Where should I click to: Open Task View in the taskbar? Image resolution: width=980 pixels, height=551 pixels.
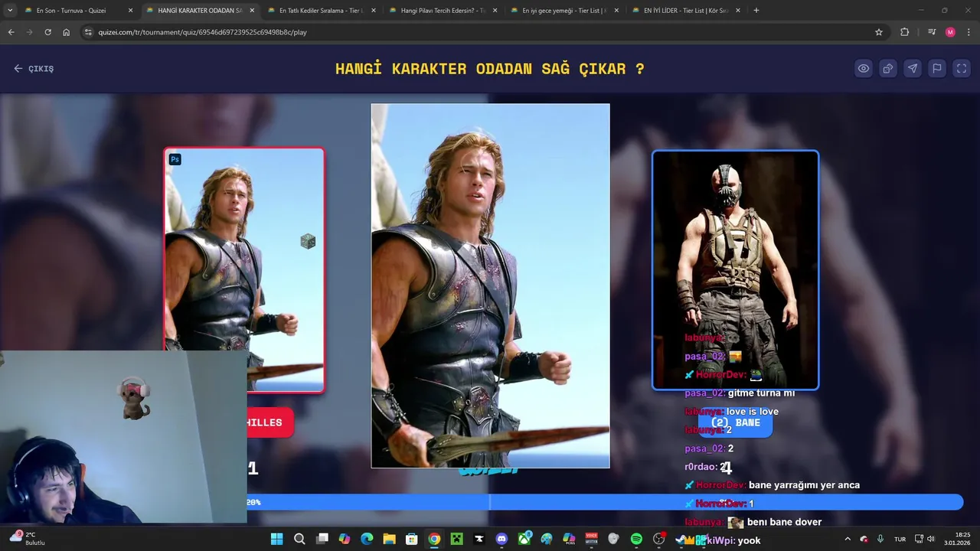point(322,539)
